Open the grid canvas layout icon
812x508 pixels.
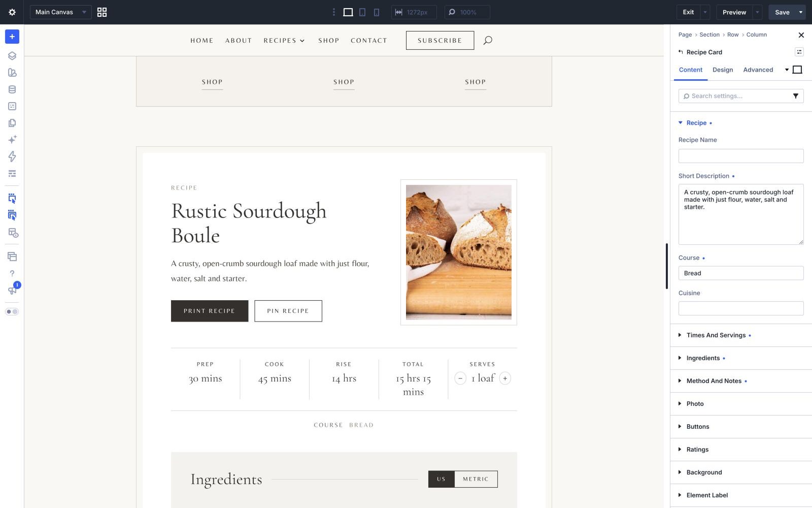102,12
